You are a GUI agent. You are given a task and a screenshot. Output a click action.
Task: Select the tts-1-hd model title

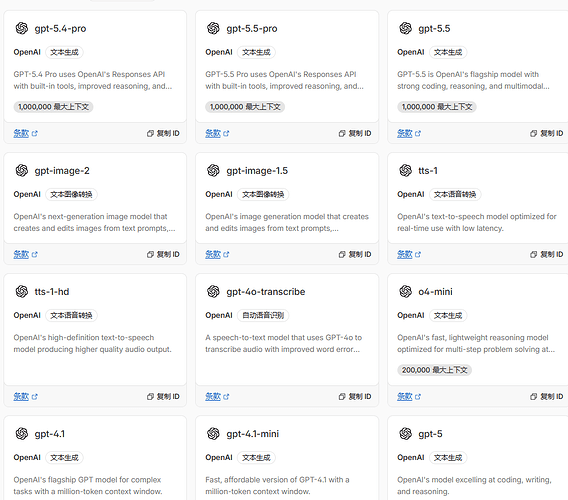pyautogui.click(x=52, y=292)
